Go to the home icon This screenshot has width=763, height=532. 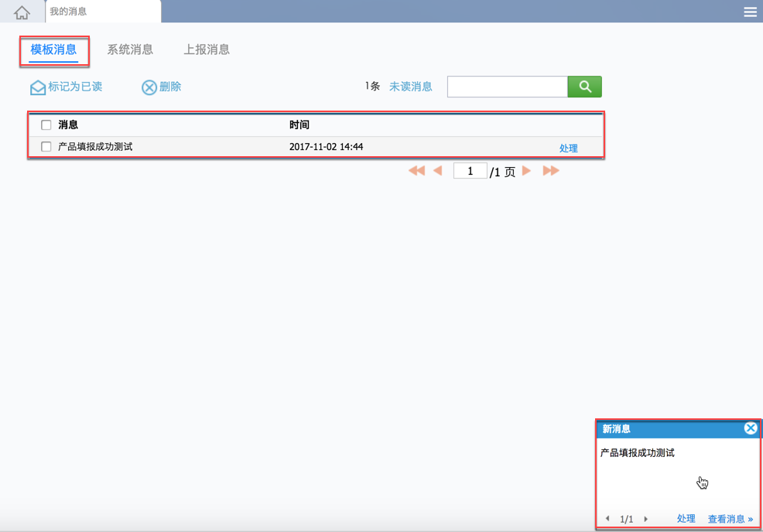pos(22,12)
